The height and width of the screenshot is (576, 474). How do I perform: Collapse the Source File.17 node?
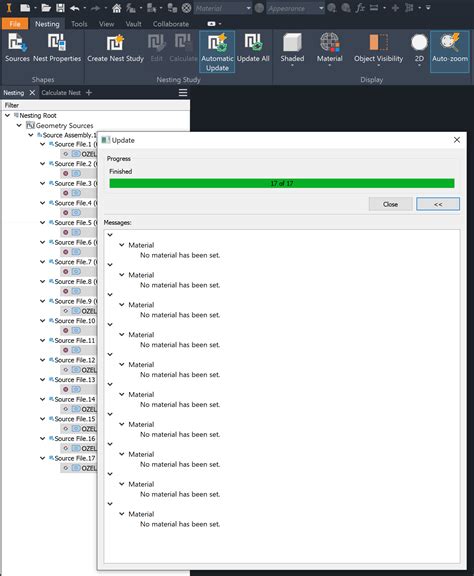pyautogui.click(x=43, y=458)
